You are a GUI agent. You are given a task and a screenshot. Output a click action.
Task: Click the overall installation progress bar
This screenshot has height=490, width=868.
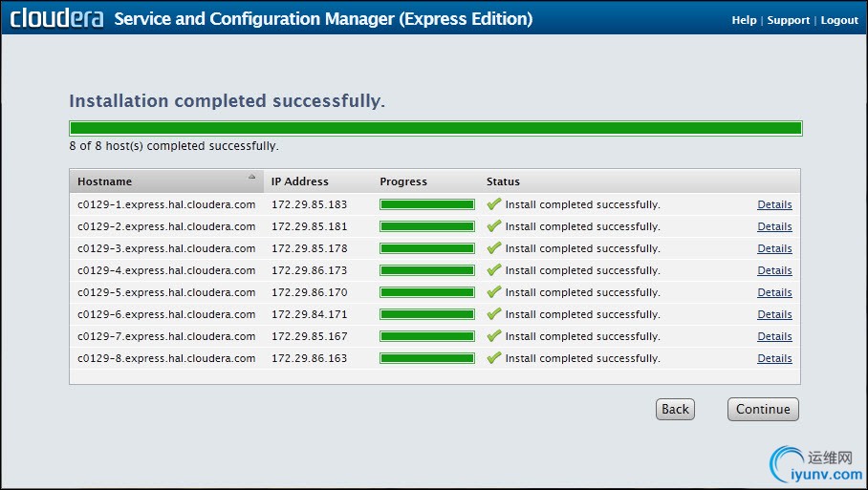click(436, 128)
